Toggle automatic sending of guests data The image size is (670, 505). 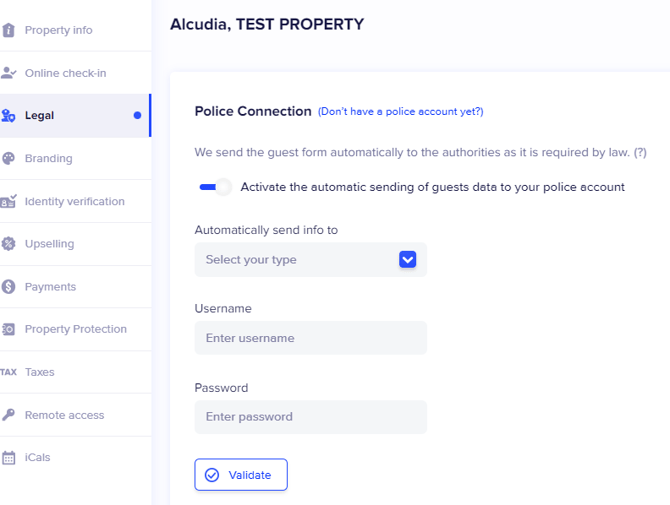[214, 187]
